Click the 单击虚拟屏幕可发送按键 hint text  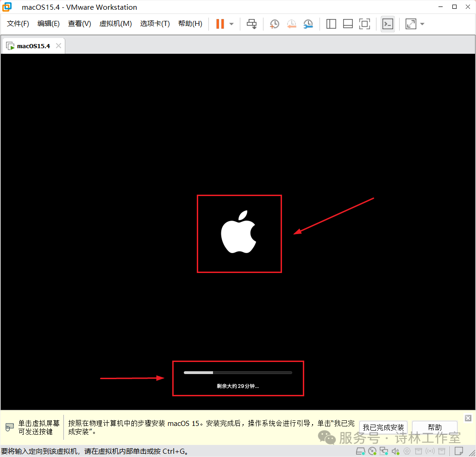(x=39, y=427)
